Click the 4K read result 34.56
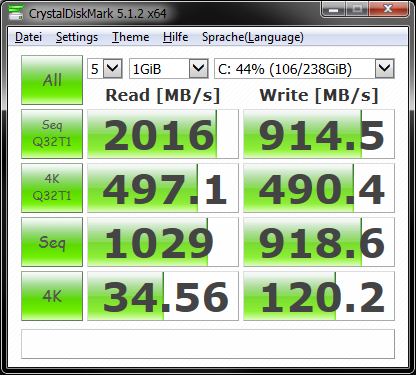Screen dimensions: 416x375 163,296
